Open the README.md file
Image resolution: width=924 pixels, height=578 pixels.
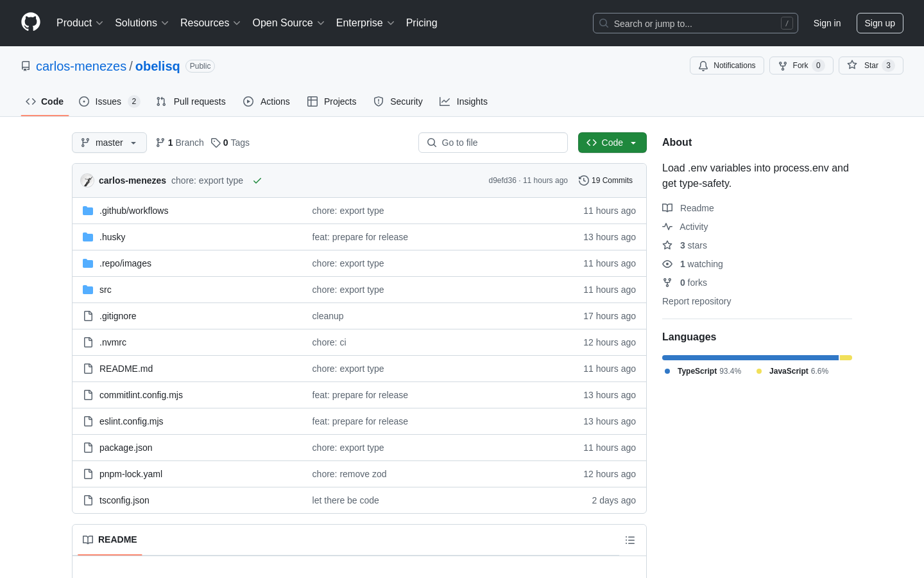126,369
